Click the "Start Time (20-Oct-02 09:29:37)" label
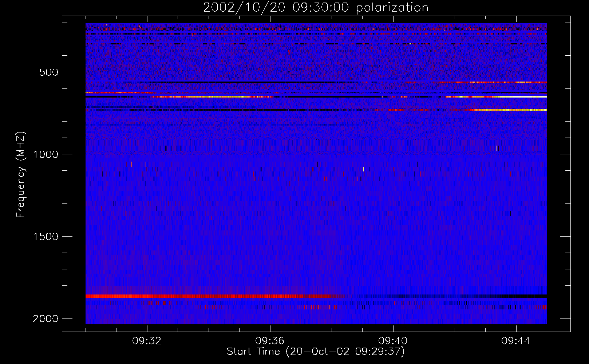 pos(316,352)
